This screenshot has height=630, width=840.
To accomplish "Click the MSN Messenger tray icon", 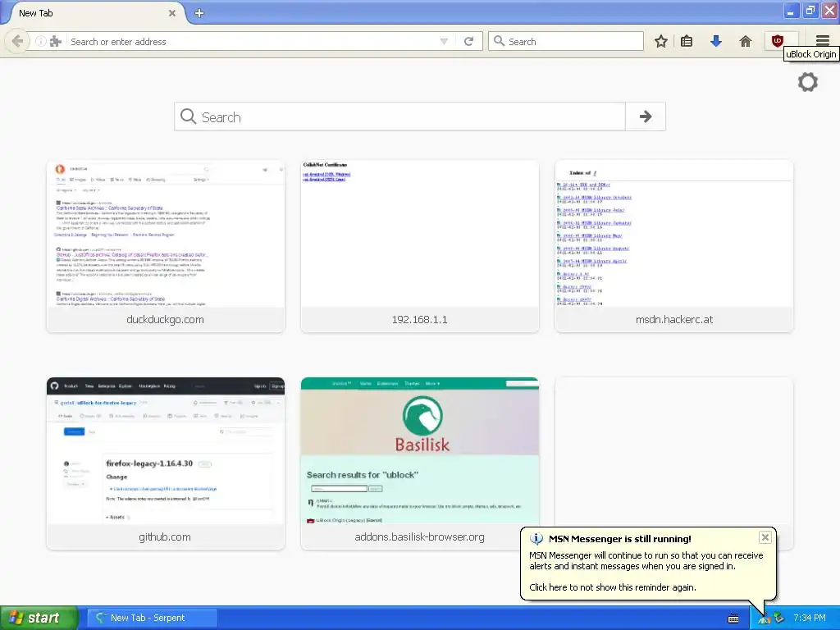I will coord(764,619).
